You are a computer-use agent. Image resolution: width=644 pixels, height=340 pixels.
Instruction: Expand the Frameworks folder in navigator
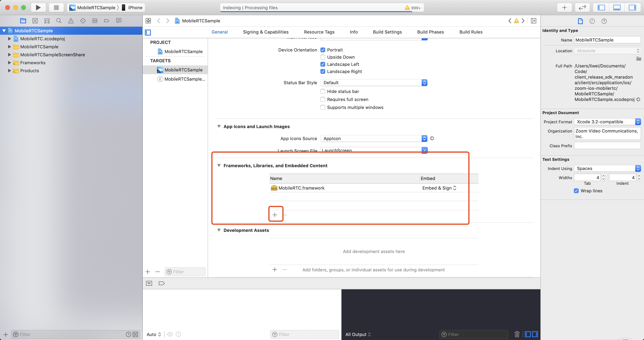(9, 63)
